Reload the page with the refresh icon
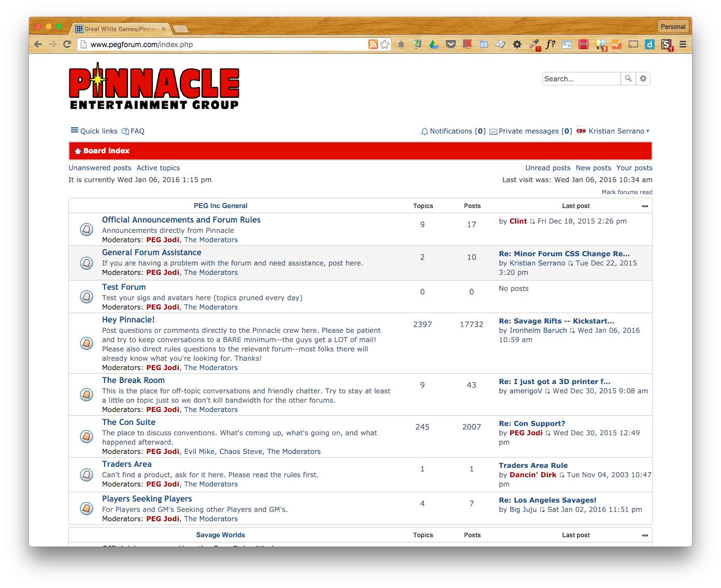721x588 pixels. coord(67,45)
